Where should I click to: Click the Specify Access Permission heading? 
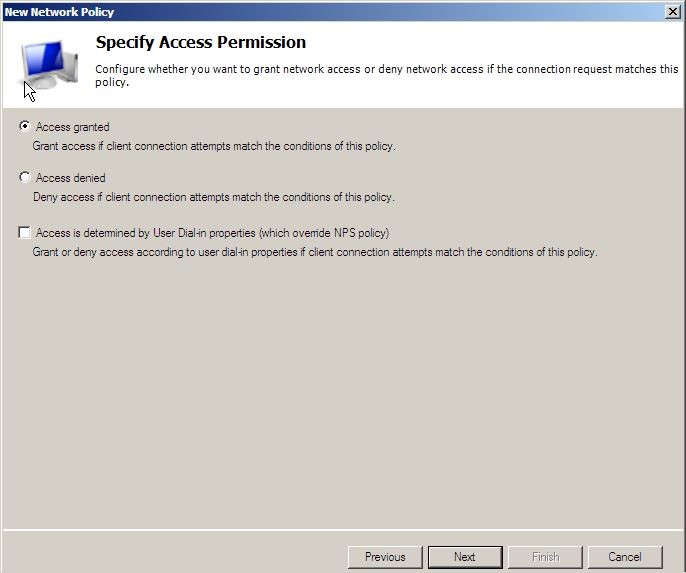coord(201,42)
